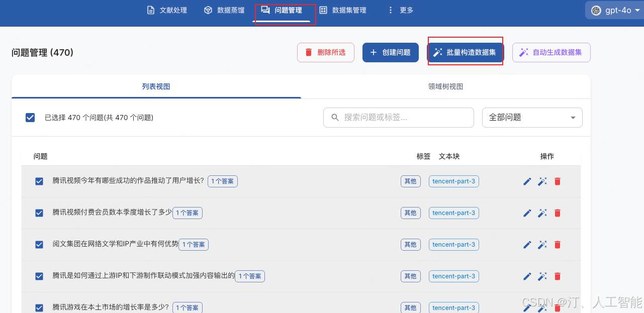Click 1个答案 badge on 阅文集团在网络文学 row
The height and width of the screenshot is (313, 644).
point(194,245)
